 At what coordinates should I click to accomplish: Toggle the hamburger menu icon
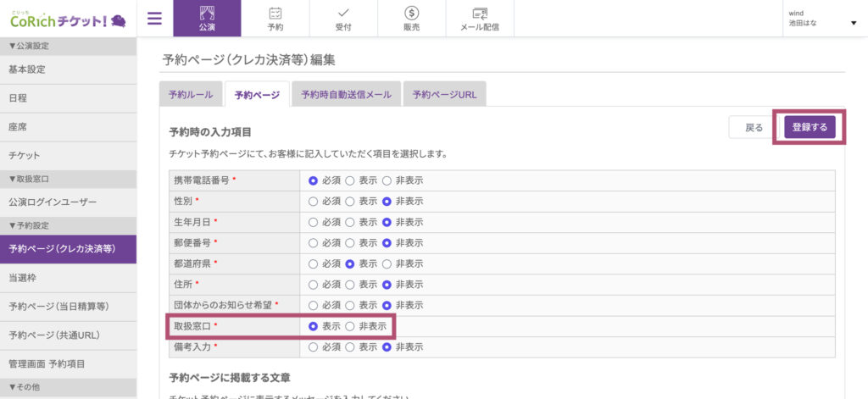coord(154,19)
